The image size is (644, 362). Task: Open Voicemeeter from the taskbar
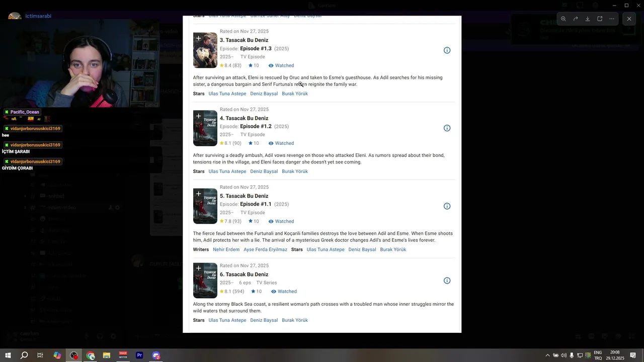(x=123, y=355)
